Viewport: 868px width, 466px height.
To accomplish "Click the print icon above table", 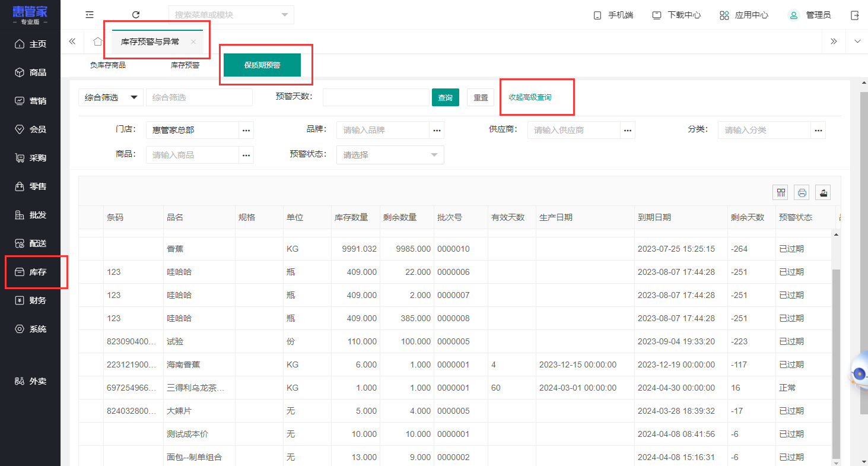I will (x=802, y=192).
